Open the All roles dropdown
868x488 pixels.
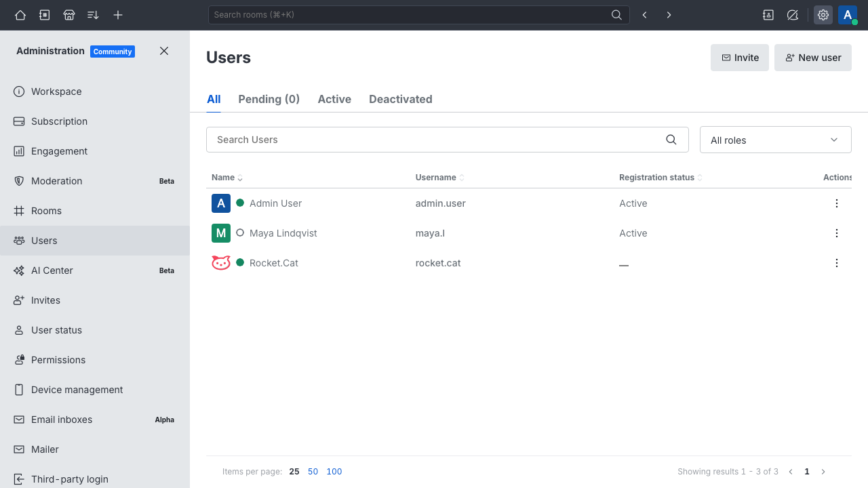(x=776, y=140)
